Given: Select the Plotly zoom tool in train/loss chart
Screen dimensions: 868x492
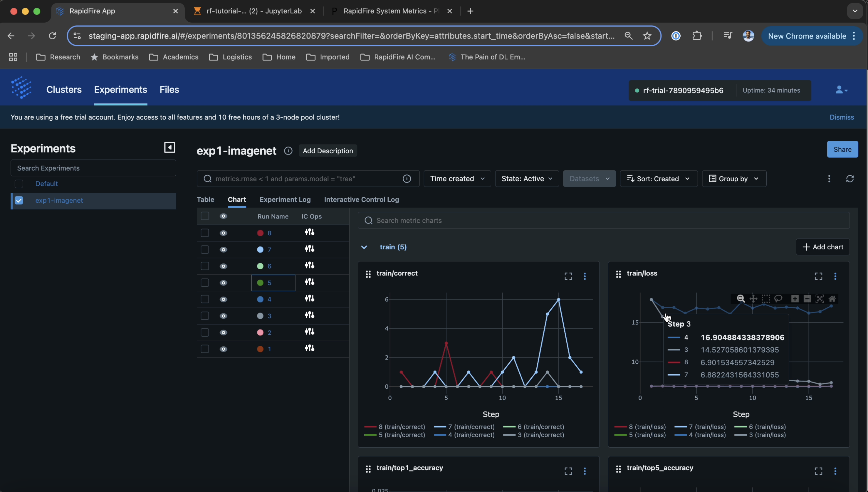Looking at the screenshot, I should tap(741, 299).
